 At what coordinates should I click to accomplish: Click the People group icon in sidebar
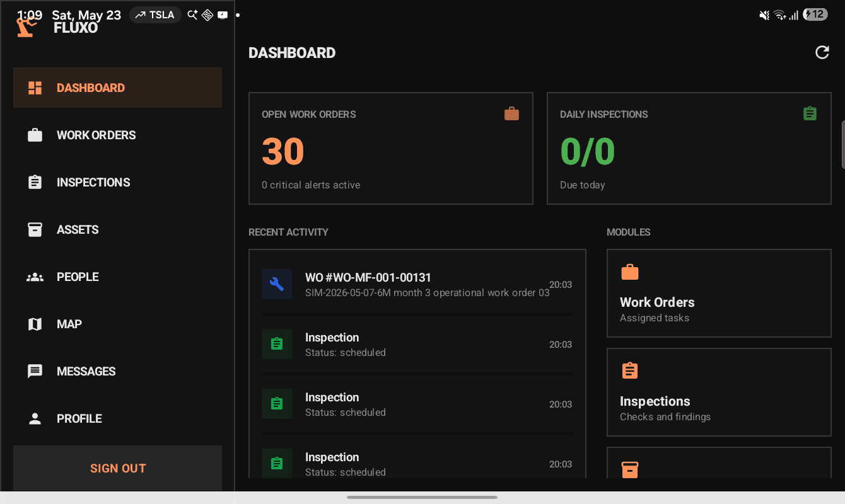click(x=35, y=277)
